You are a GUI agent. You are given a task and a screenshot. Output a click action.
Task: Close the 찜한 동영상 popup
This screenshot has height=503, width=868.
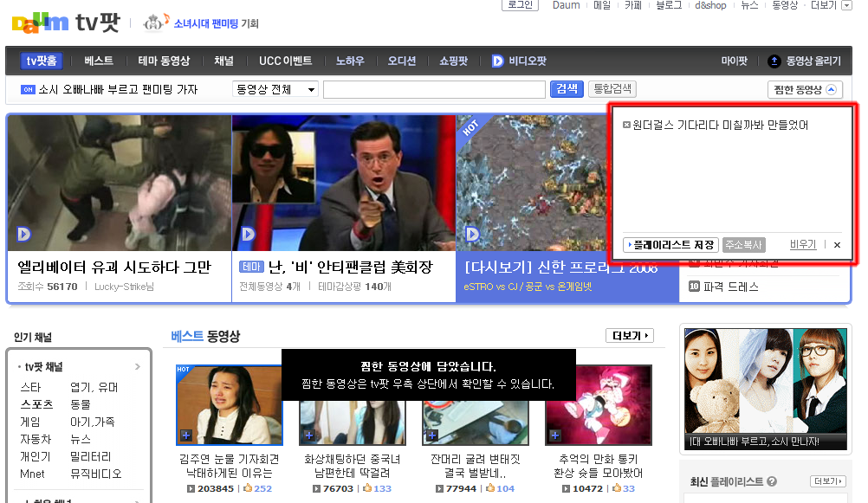(837, 245)
